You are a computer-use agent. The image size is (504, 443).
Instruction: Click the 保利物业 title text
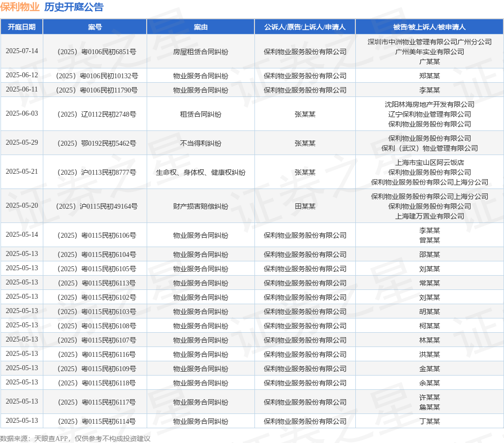(x=20, y=7)
